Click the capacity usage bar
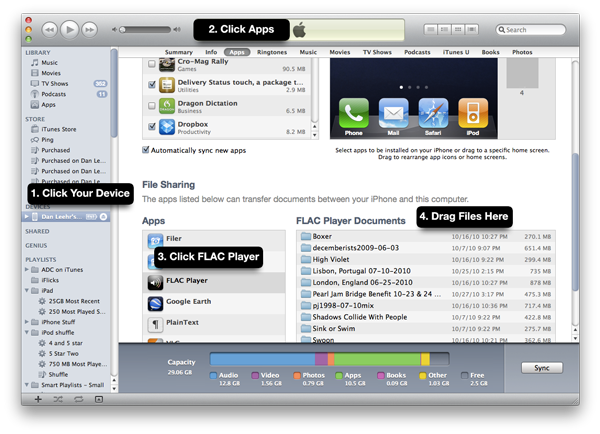The height and width of the screenshot is (434, 600). [x=329, y=359]
